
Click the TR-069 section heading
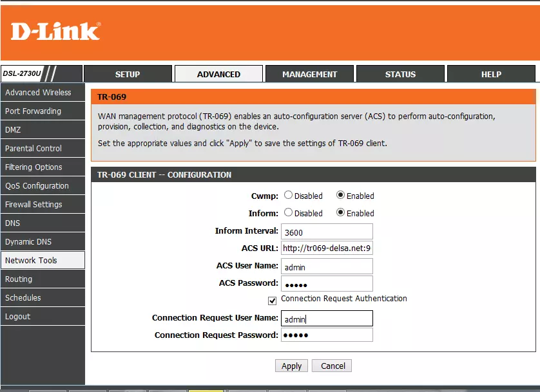point(111,97)
